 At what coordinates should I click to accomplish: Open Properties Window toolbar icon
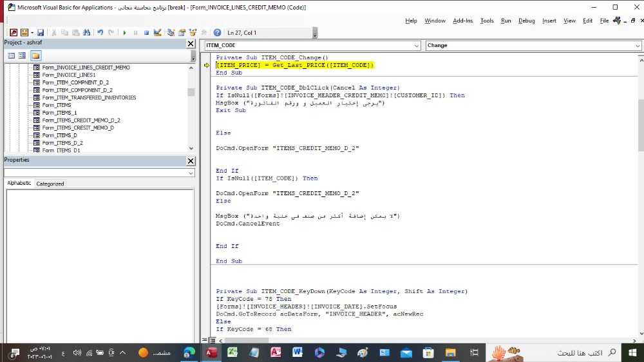click(x=182, y=32)
